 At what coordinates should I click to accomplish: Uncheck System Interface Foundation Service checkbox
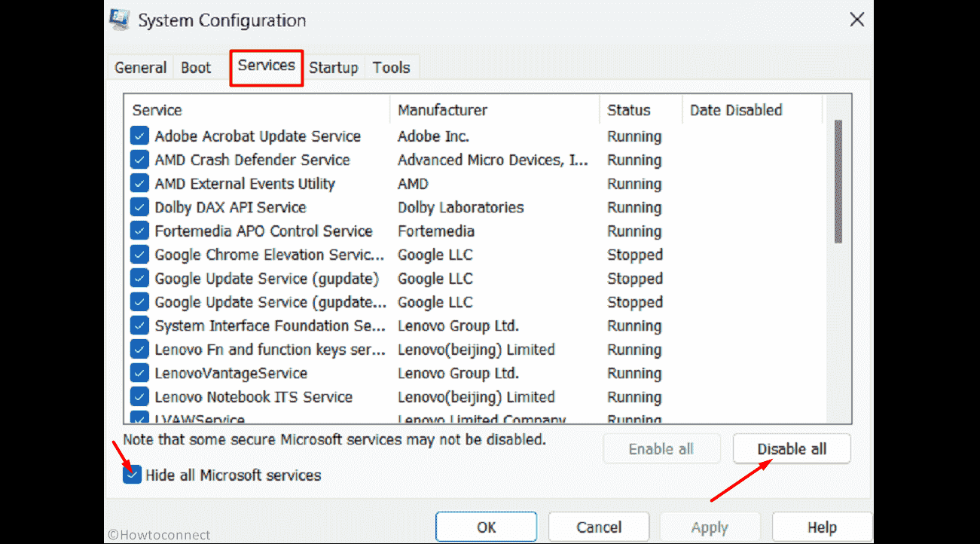point(139,326)
